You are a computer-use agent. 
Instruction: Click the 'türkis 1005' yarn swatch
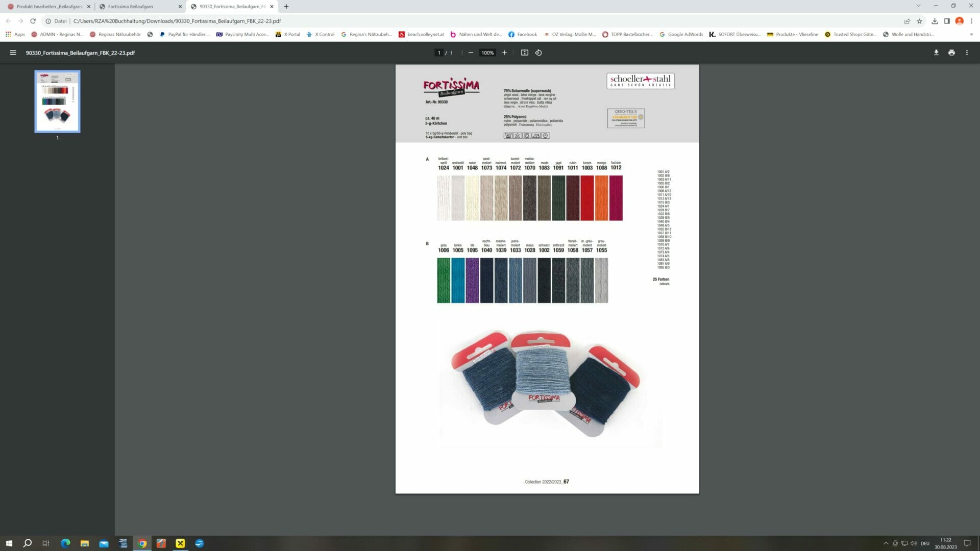(x=458, y=280)
